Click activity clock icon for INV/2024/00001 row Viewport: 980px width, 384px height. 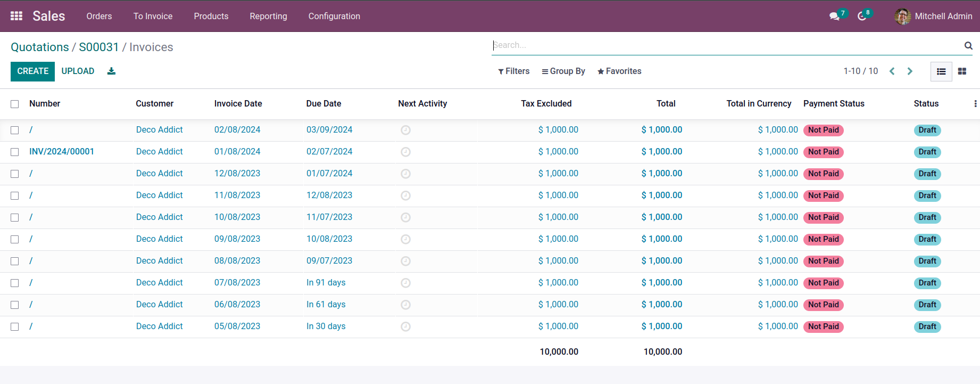405,152
